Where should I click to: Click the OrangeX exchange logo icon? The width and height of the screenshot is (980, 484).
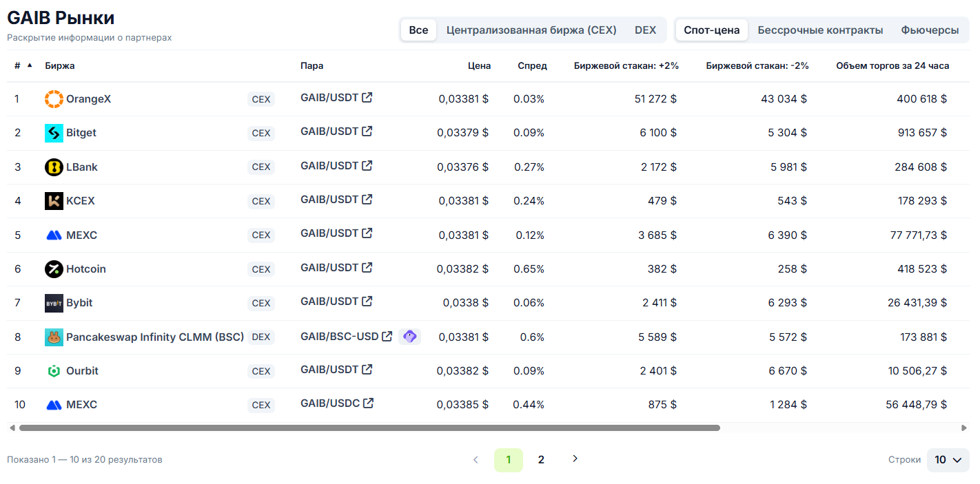pos(54,99)
